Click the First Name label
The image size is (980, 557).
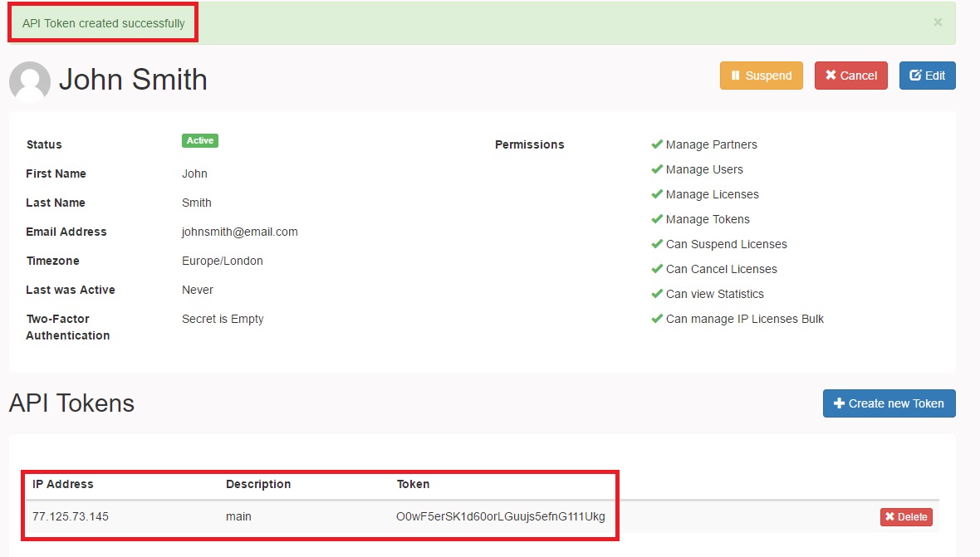point(56,173)
